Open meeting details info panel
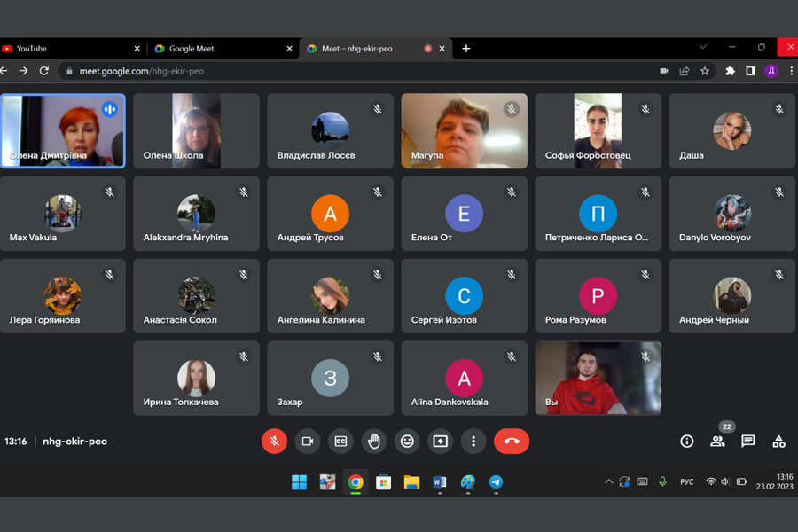798x532 pixels. 687,441
